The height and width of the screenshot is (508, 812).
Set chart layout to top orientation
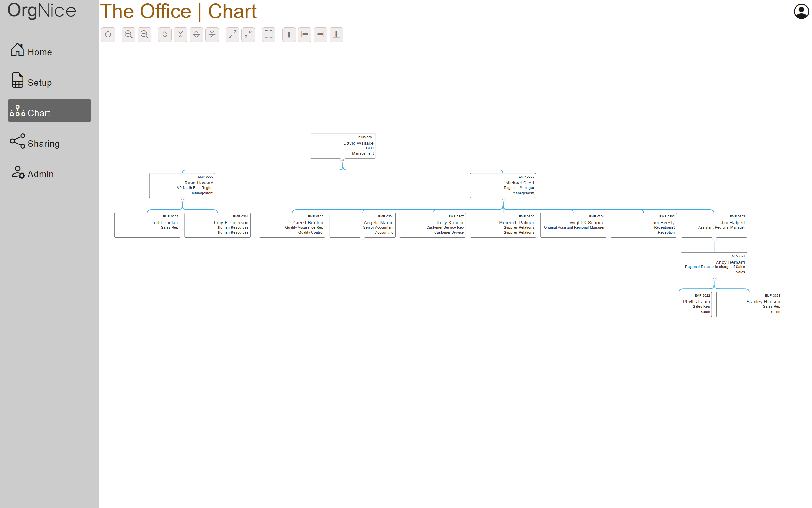(x=289, y=34)
